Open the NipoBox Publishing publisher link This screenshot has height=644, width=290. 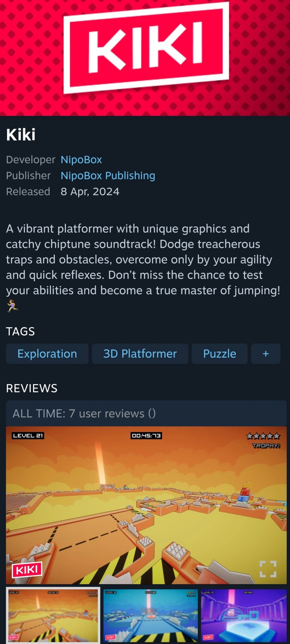108,176
